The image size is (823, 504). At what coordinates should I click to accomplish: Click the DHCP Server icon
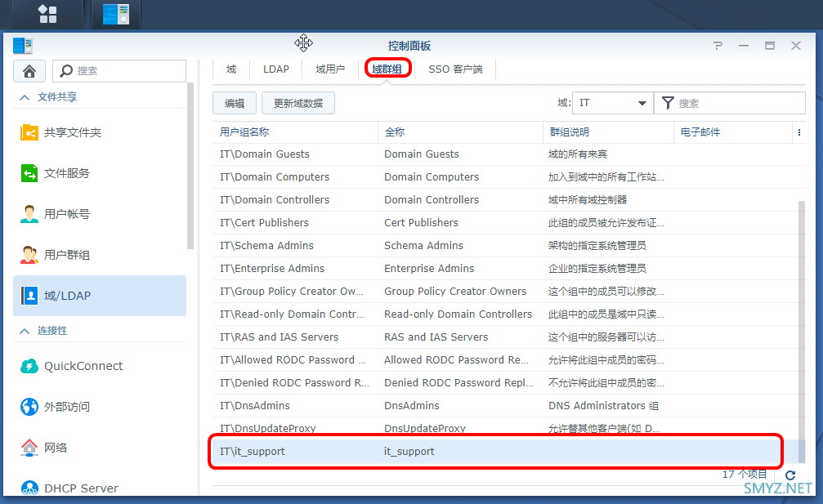coord(29,488)
